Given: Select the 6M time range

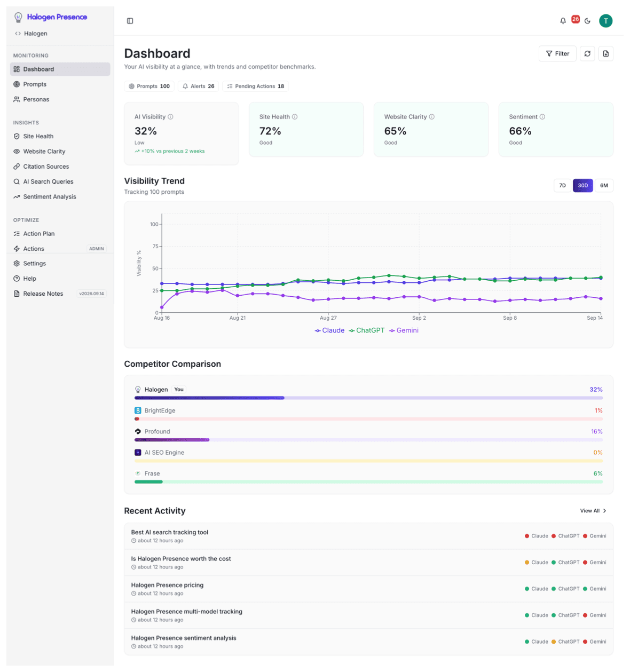Looking at the screenshot, I should pyautogui.click(x=604, y=186).
